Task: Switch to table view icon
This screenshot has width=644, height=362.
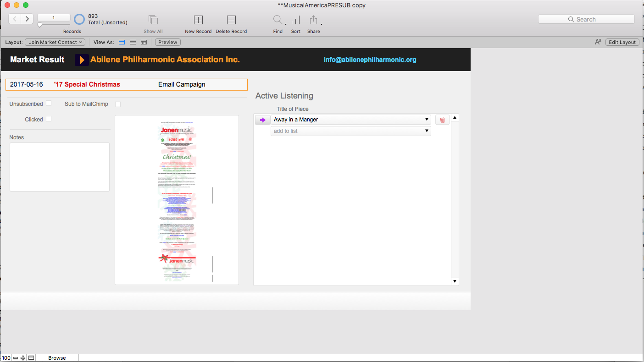Action: pyautogui.click(x=144, y=42)
